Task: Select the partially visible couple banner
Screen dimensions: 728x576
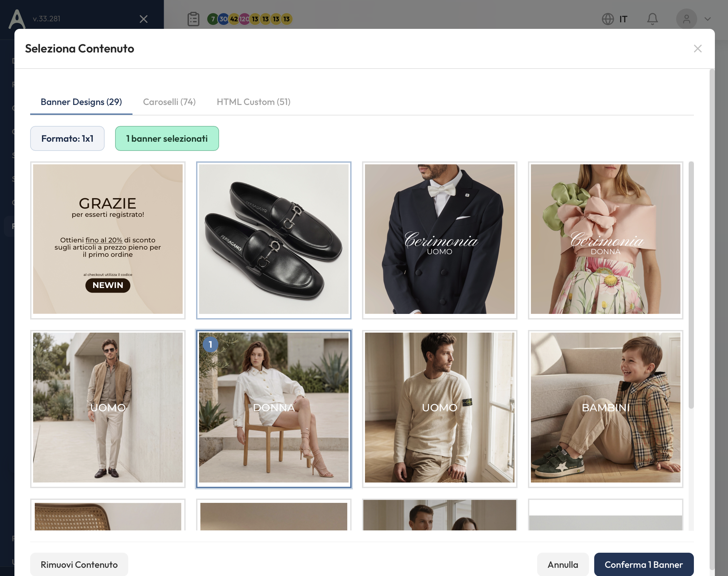Action: click(440, 515)
